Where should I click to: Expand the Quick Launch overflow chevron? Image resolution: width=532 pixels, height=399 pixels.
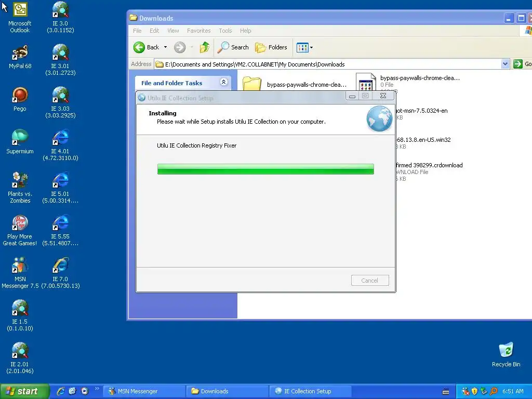[x=97, y=389]
